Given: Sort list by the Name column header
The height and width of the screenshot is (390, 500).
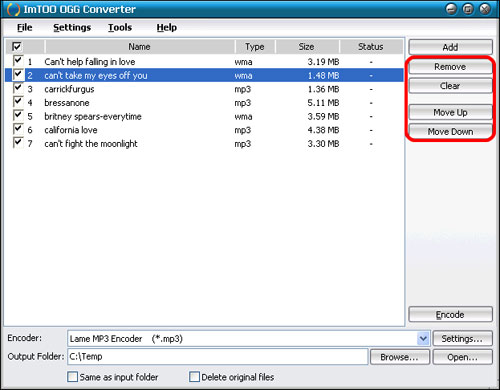Looking at the screenshot, I should pyautogui.click(x=140, y=47).
